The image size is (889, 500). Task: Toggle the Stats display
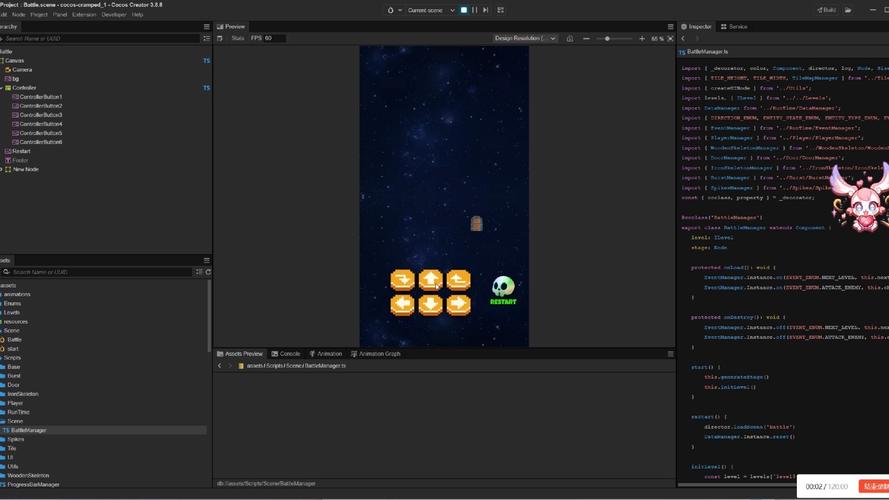pos(238,39)
